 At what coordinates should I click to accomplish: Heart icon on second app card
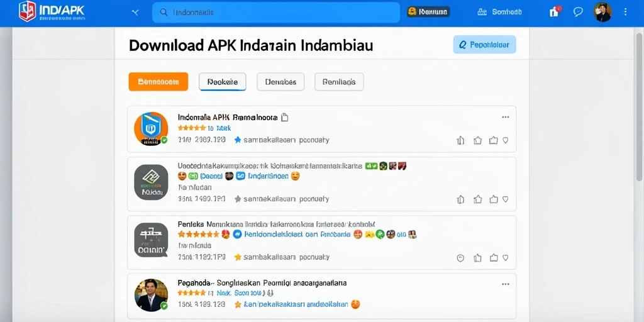pyautogui.click(x=506, y=199)
